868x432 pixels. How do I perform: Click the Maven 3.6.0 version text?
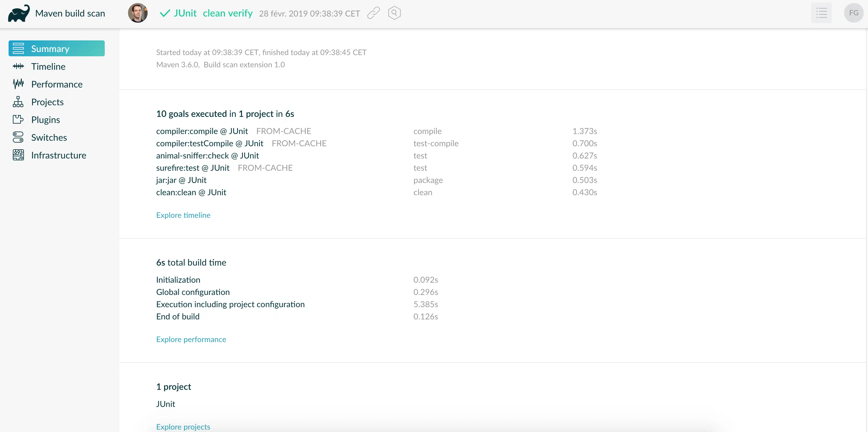[x=177, y=65]
